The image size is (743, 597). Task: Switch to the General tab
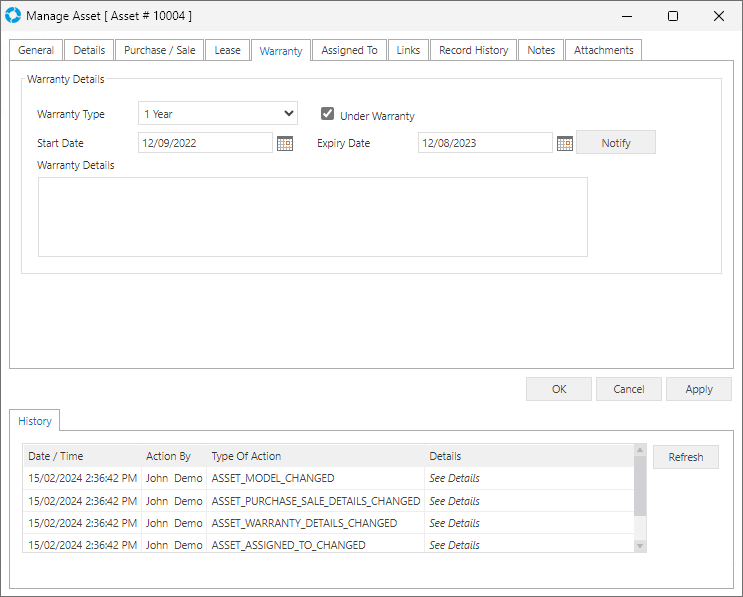tap(36, 50)
